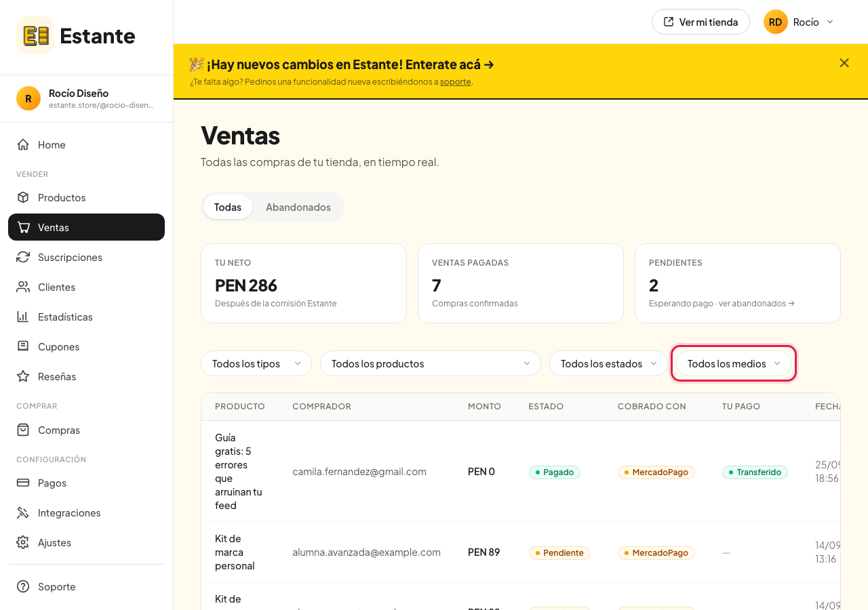
Task: Follow the soporte link in banner
Action: [x=455, y=82]
